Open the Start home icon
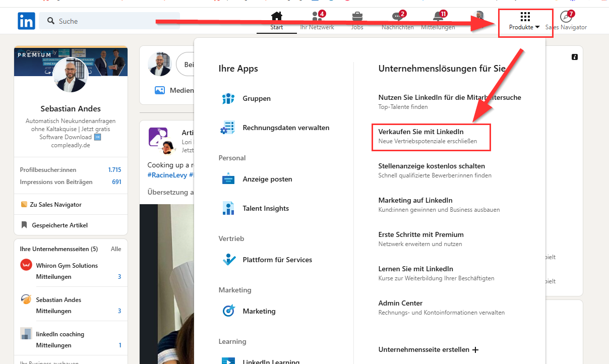 pos(276,17)
